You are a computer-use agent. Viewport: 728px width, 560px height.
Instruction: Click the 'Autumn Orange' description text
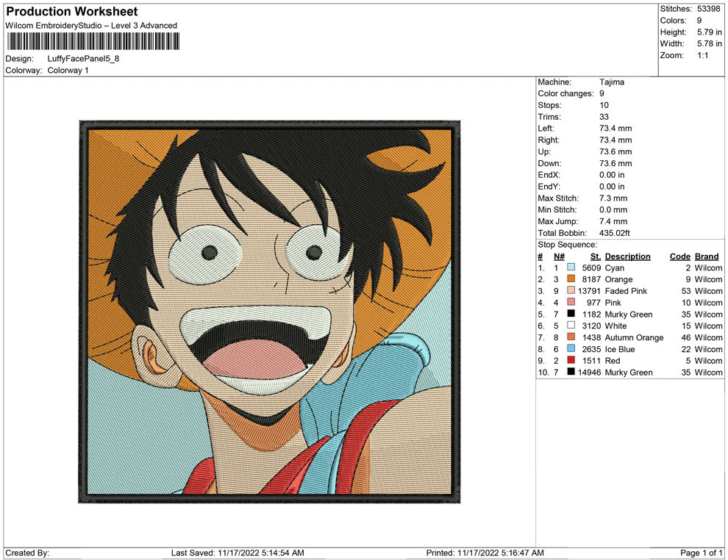click(x=634, y=337)
